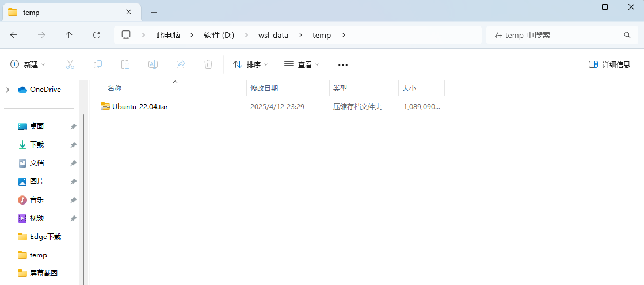
Task: Click the Ubuntu-22.04.tar archive icon
Action: pyautogui.click(x=105, y=107)
